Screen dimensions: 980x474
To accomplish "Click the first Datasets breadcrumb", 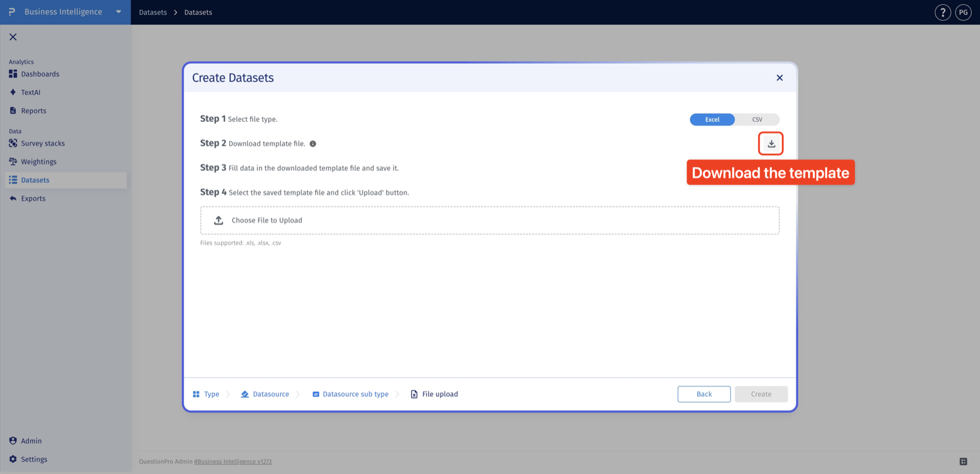I will [153, 12].
